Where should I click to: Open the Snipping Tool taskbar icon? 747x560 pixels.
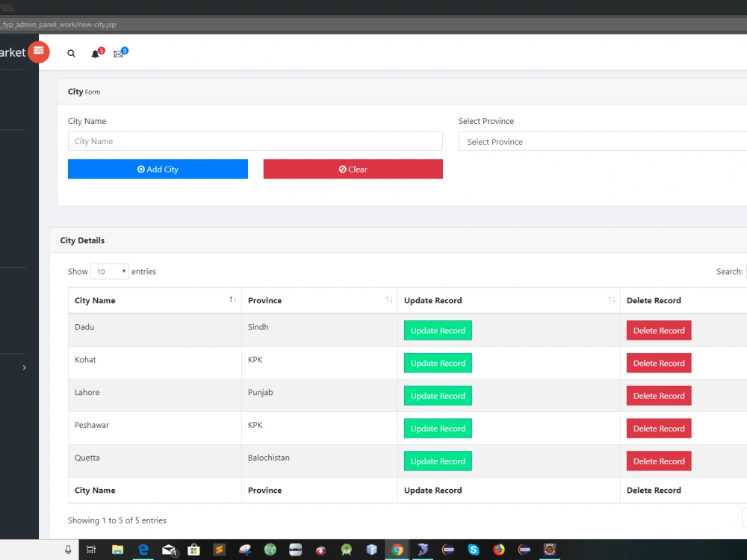(245, 550)
